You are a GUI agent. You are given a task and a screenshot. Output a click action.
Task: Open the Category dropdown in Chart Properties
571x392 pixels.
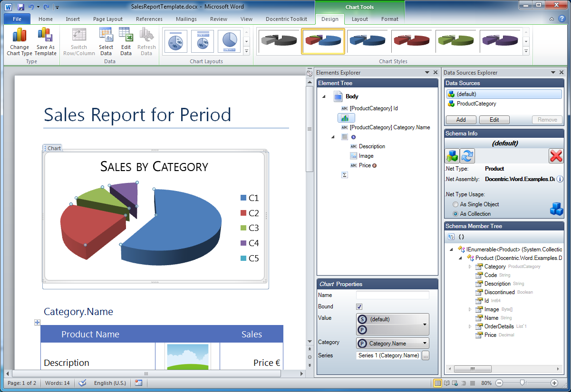[425, 343]
